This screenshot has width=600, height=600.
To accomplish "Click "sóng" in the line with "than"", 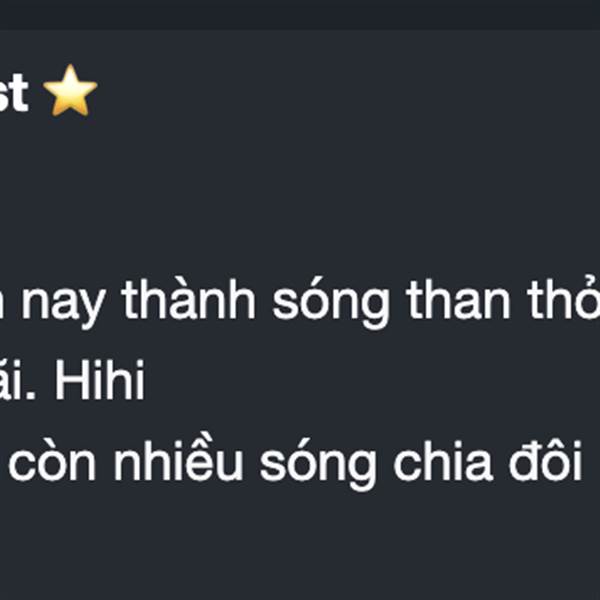I will pyautogui.click(x=331, y=303).
